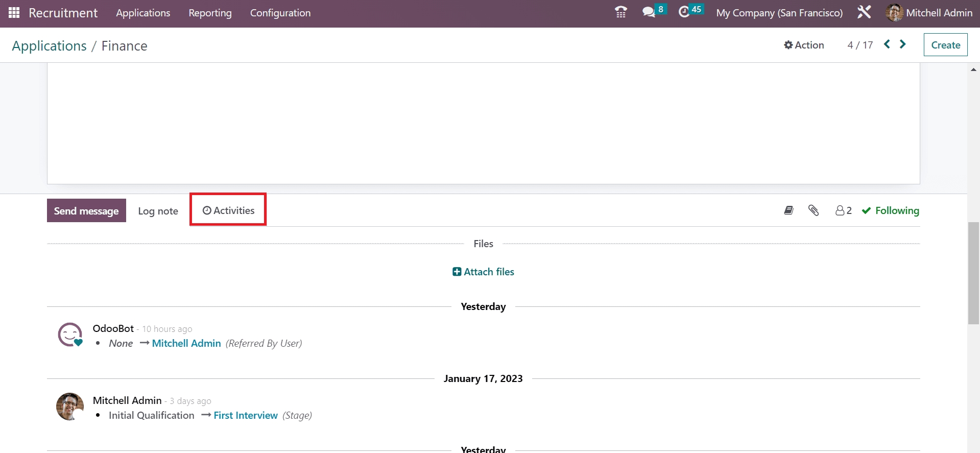Open the Mitchell Admin user menu
980x453 pixels.
(929, 13)
